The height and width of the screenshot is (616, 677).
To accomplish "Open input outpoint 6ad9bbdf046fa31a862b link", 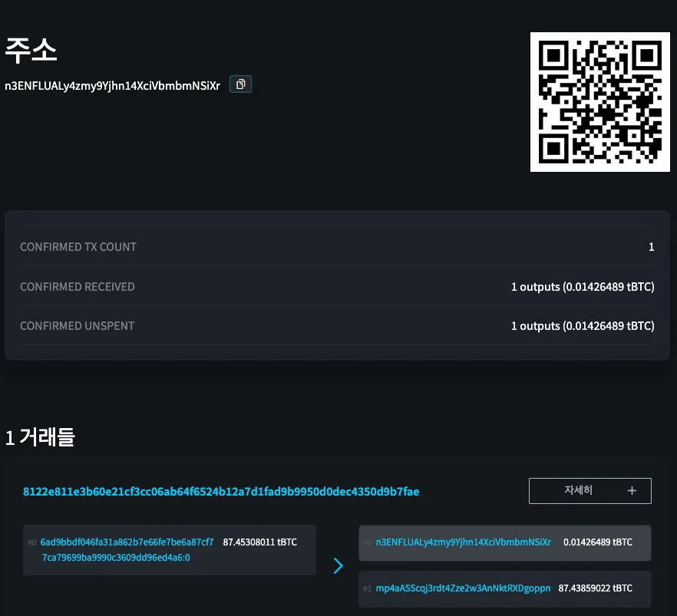I will click(127, 549).
